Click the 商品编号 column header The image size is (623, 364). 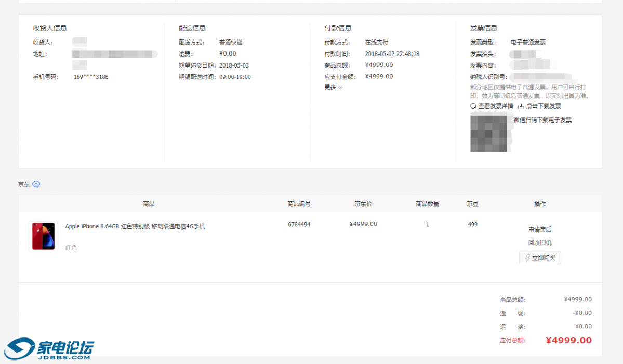pos(299,204)
